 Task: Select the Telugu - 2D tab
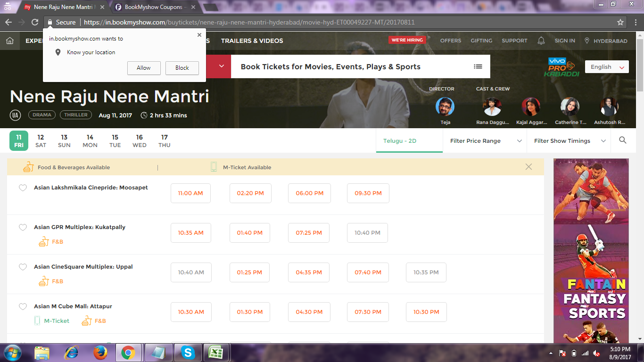point(409,141)
